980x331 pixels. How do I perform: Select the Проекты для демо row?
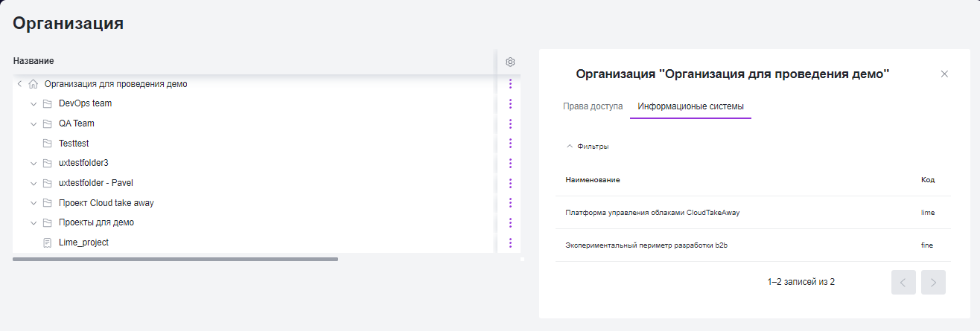(x=255, y=222)
